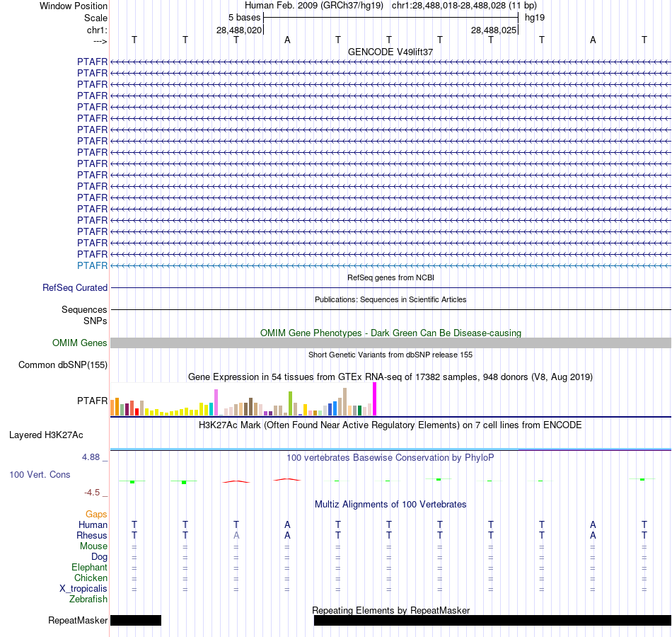
Task: Click the 5 bases scale text
Action: tap(244, 18)
